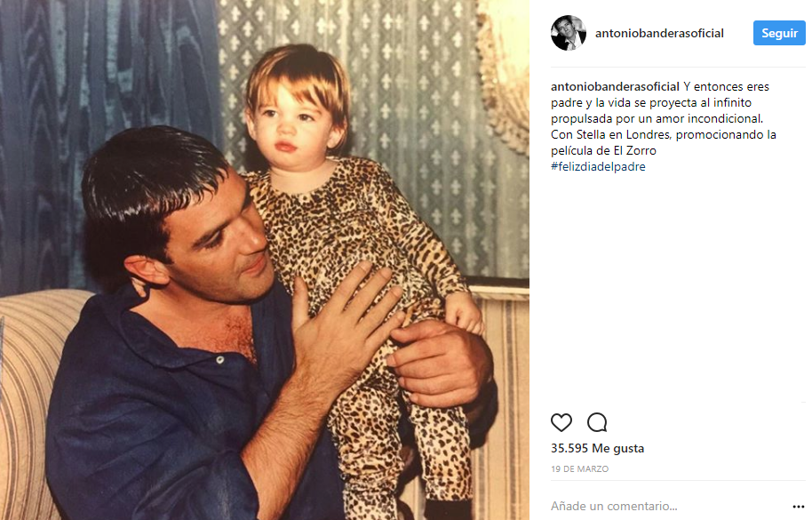This screenshot has width=812, height=520.
Task: Select the bold username in the caption
Action: coord(615,86)
